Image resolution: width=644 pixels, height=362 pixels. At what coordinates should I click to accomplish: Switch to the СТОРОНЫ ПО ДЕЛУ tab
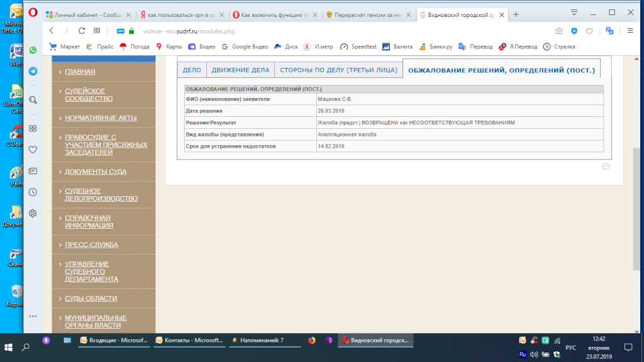338,70
